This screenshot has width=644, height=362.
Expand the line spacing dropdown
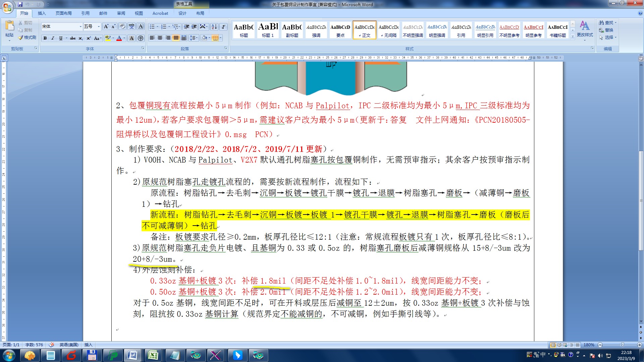click(197, 38)
